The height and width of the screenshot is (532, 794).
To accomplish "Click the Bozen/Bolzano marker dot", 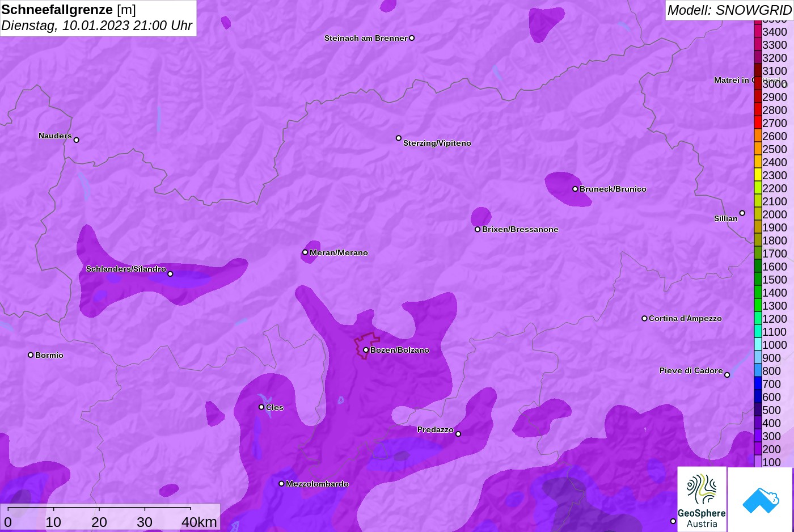I will click(x=366, y=350).
